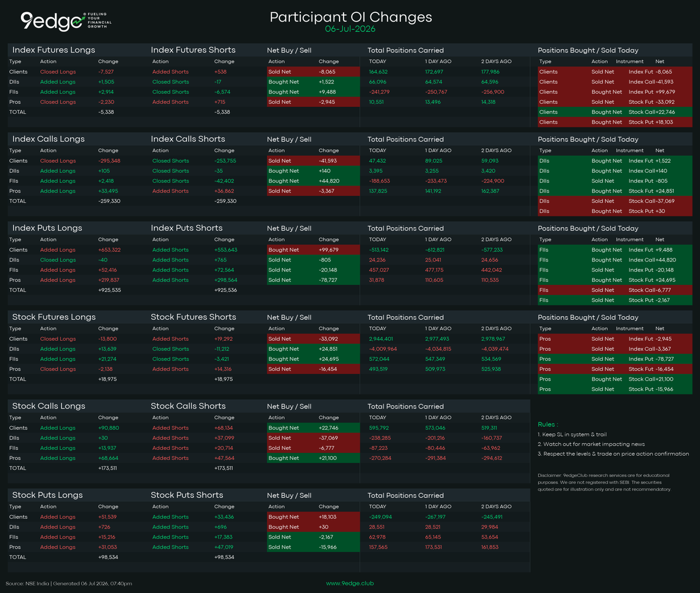Click the Index Call +44,820 FIIs entry
The height and width of the screenshot is (593, 700).
coord(615,260)
